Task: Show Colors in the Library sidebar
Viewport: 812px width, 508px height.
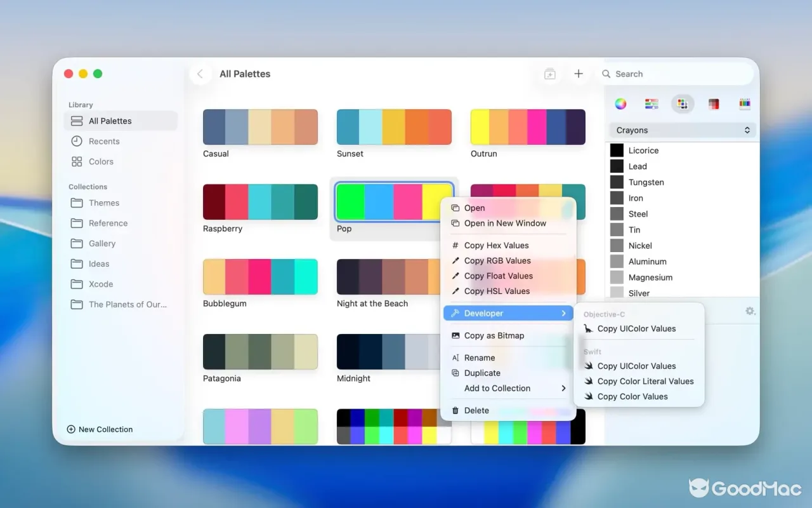Action: click(121, 161)
